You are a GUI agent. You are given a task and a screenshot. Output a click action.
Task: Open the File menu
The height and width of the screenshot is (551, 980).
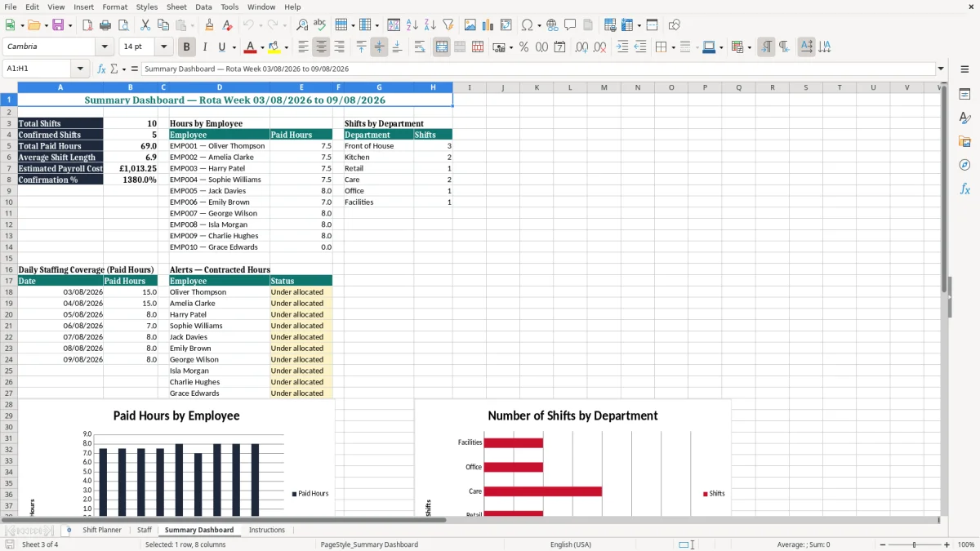(x=11, y=7)
